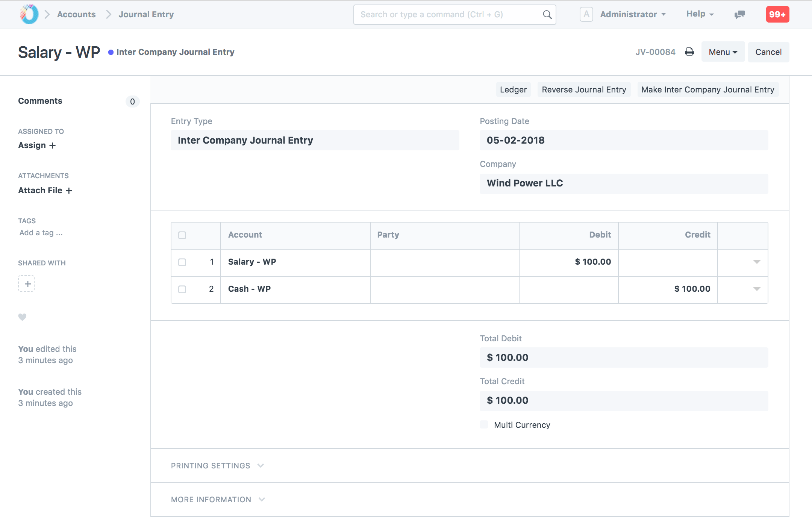Like this document with heart icon
Image resolution: width=812 pixels, height=518 pixels.
23,317
